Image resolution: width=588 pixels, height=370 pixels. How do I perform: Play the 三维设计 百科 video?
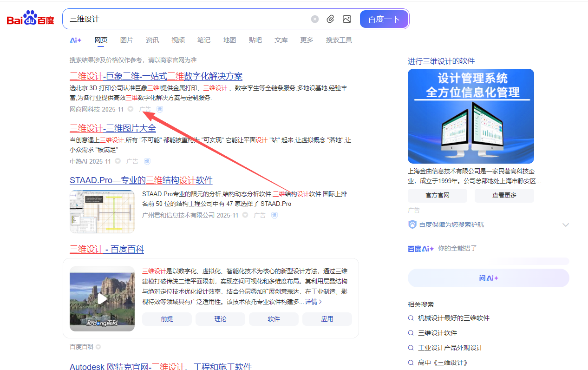(x=102, y=298)
